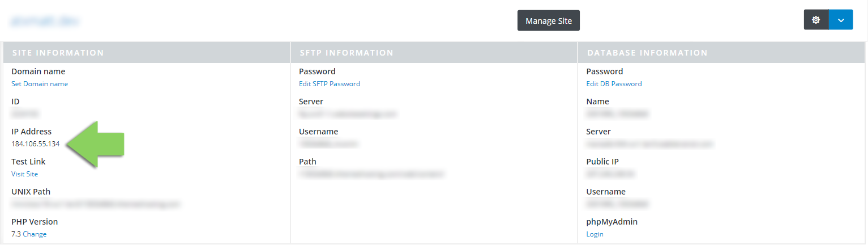Click the blurred SFTP Server value
Viewport: 868px width, 245px height.
(x=348, y=114)
